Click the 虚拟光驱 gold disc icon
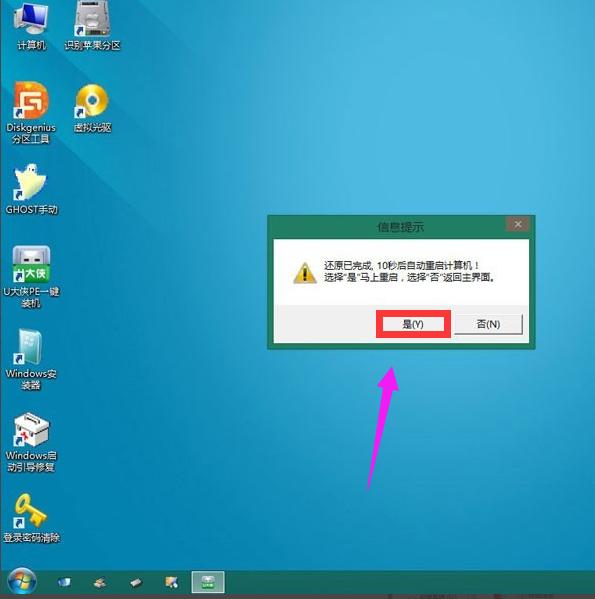Screen dimensions: 595x599 pos(92,108)
